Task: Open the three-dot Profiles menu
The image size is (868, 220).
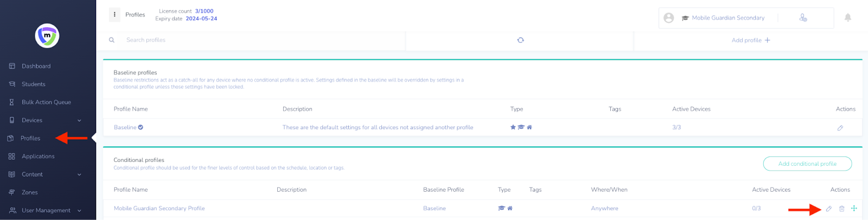Action: tap(114, 15)
